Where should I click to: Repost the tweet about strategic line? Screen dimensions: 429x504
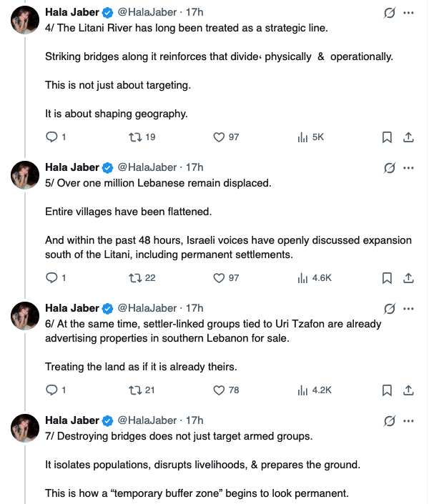[x=133, y=137]
